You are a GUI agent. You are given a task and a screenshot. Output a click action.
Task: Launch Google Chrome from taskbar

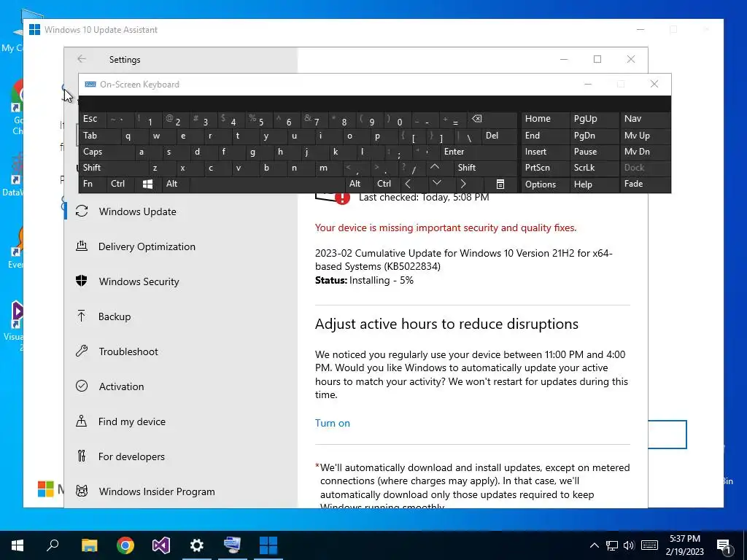click(125, 545)
